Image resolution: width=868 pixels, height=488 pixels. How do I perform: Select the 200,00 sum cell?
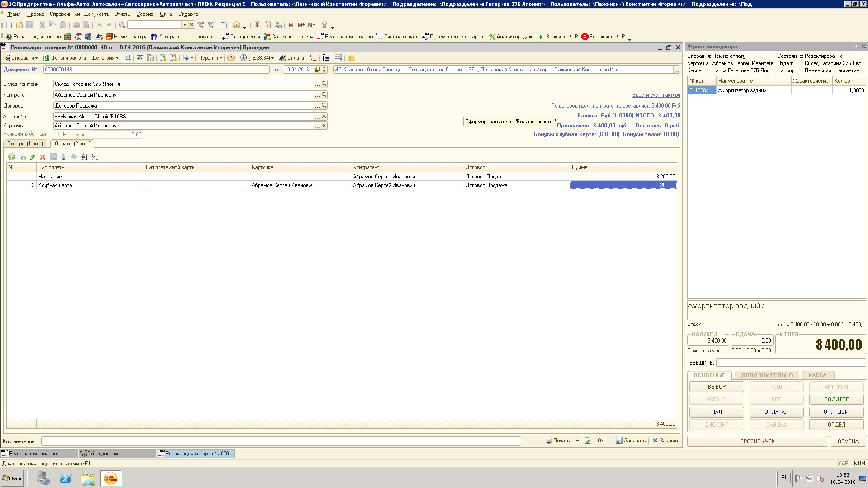pos(623,185)
